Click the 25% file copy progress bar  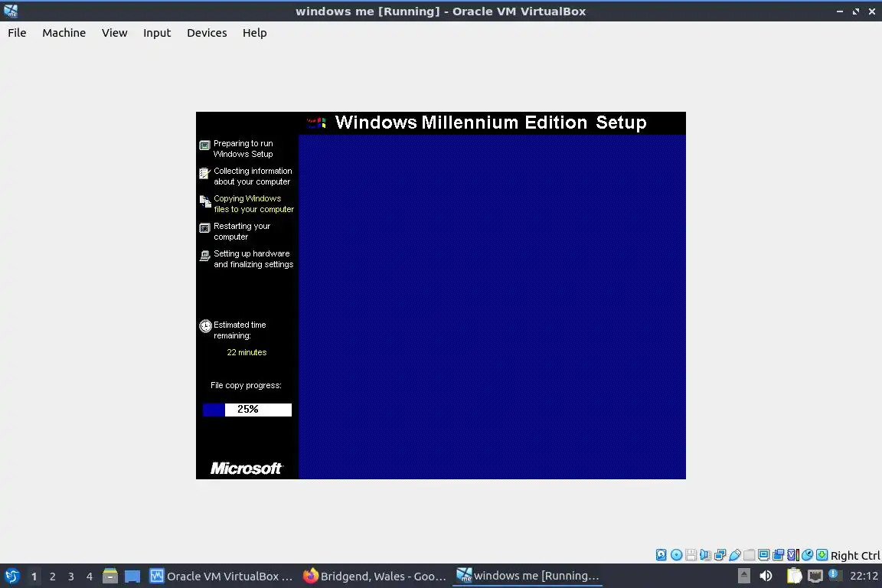[247, 410]
